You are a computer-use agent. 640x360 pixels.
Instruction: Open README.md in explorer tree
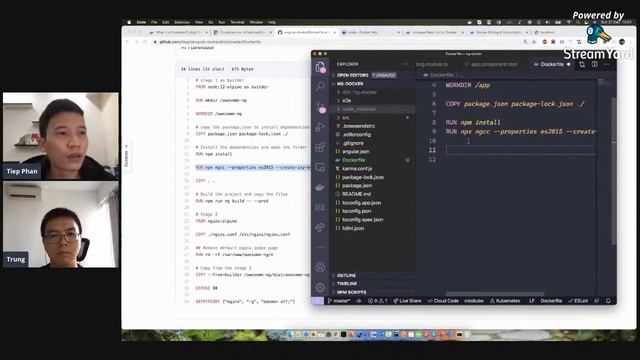(373, 194)
